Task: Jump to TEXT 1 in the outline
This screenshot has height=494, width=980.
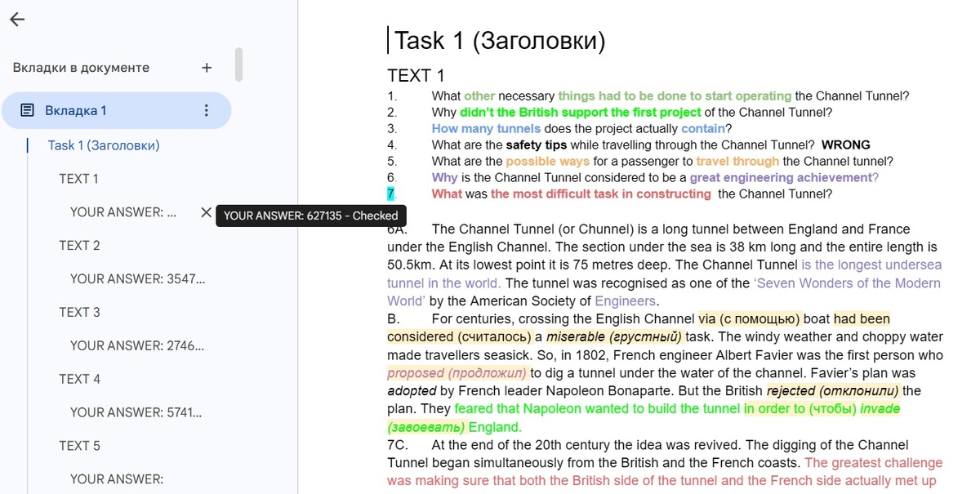Action: pyautogui.click(x=79, y=179)
